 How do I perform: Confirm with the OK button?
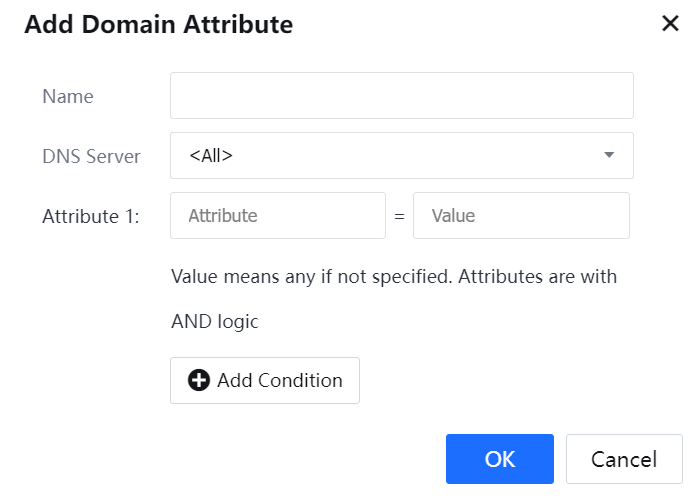coord(499,459)
